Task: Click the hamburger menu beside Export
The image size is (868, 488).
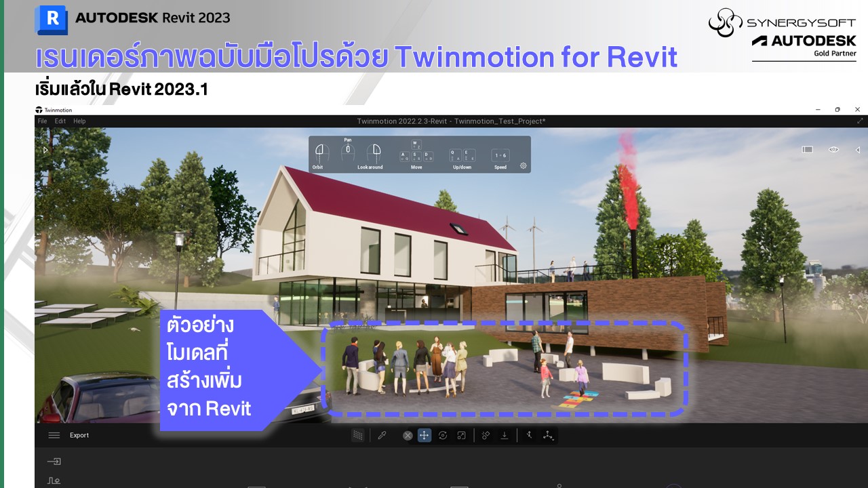Action: pyautogui.click(x=54, y=435)
